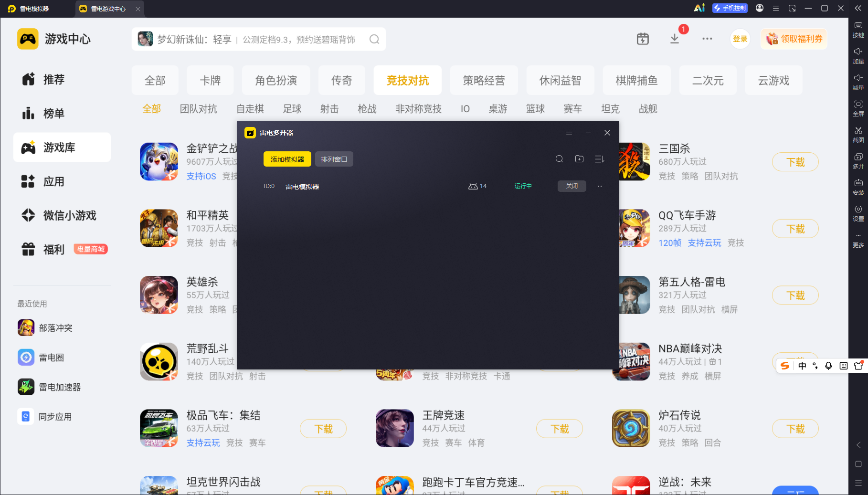Click the 支持云玩 link under QQ飞车手游
Viewport: 868px width, 495px height.
point(704,243)
